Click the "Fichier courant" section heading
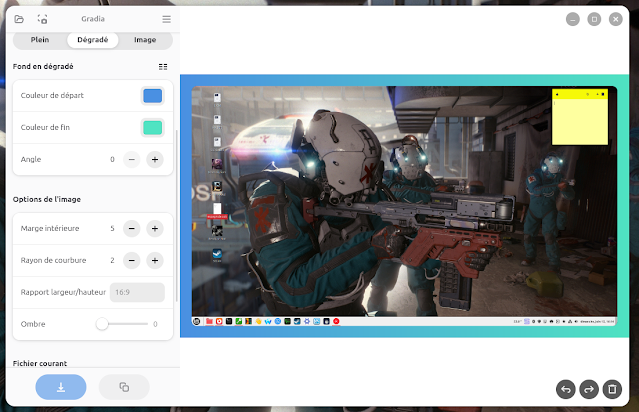The width and height of the screenshot is (639, 412). [40, 363]
